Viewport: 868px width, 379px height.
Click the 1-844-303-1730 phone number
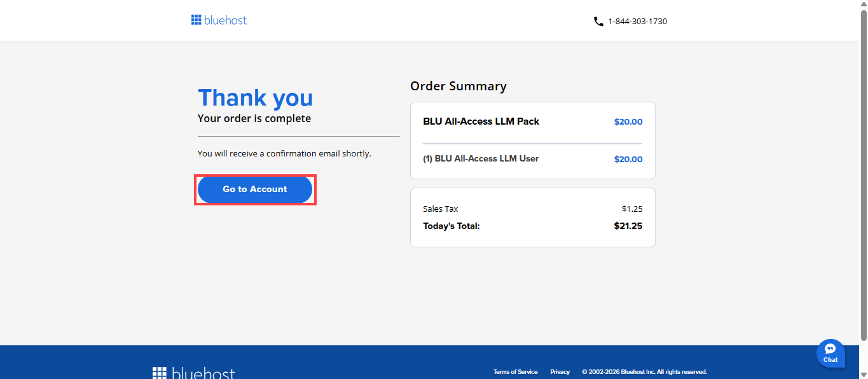(x=637, y=22)
